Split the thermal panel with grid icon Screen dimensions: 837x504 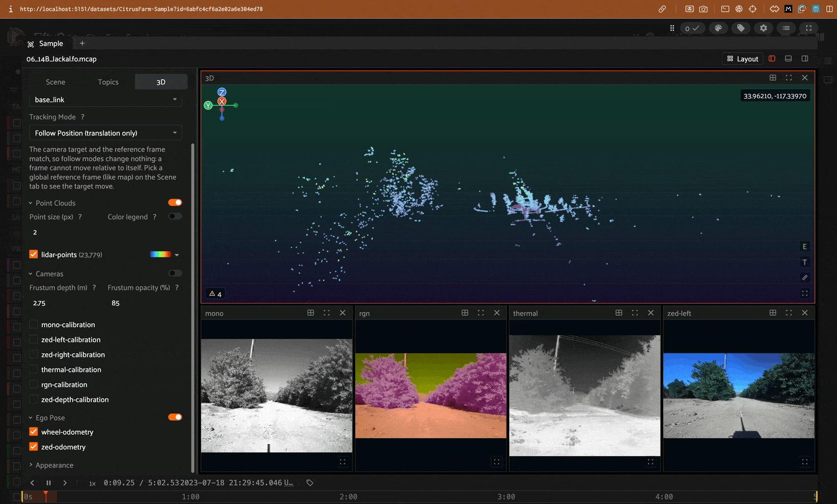619,312
